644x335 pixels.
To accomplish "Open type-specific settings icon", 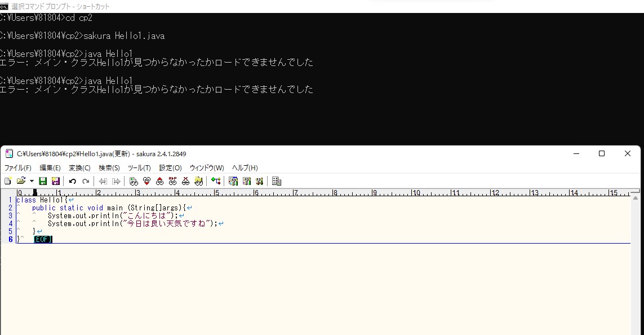I will tap(246, 181).
